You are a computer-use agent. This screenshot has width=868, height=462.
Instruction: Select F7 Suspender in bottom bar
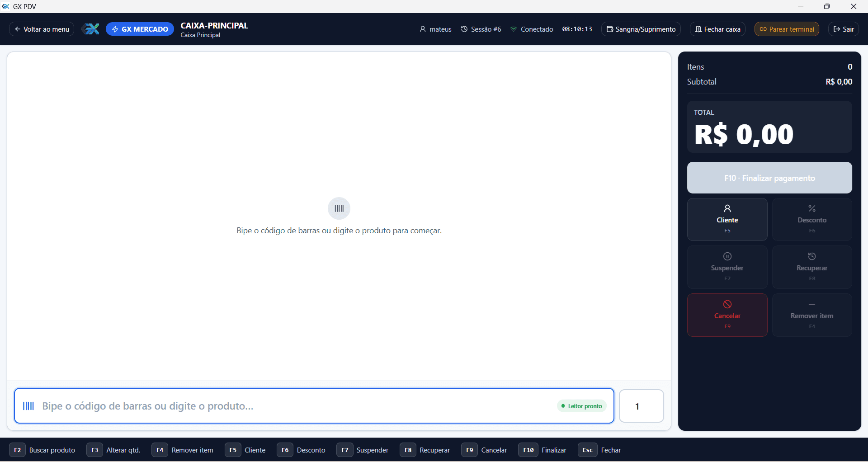click(x=363, y=450)
